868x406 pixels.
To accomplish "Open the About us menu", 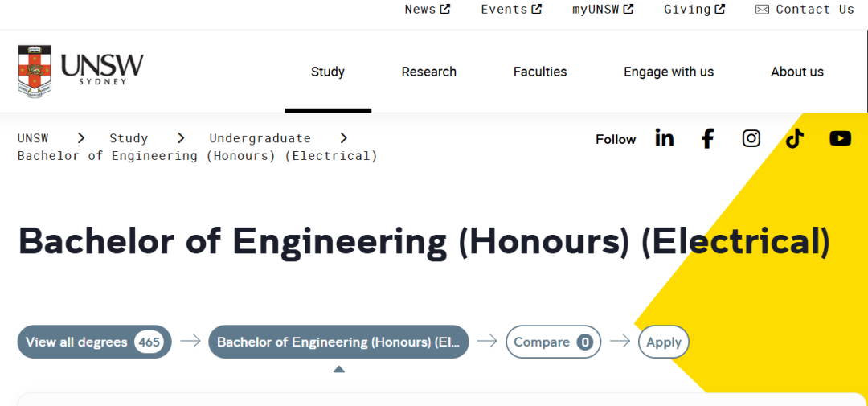I will pos(797,72).
